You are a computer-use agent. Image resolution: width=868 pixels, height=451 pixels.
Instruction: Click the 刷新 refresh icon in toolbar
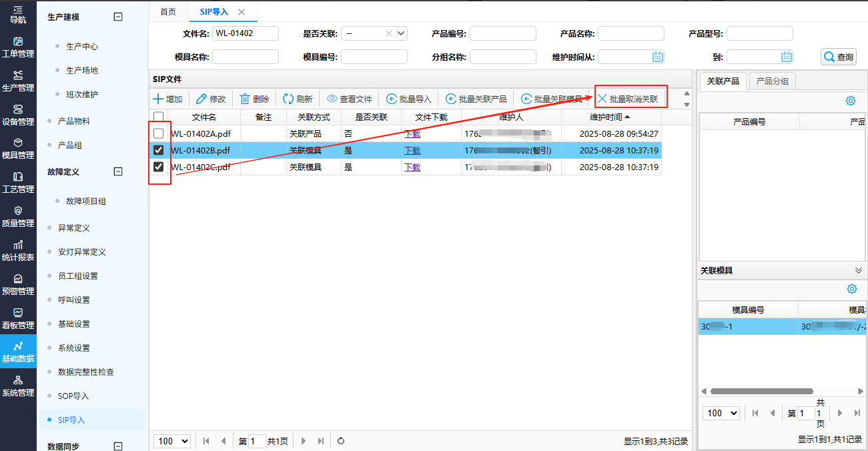coord(288,99)
